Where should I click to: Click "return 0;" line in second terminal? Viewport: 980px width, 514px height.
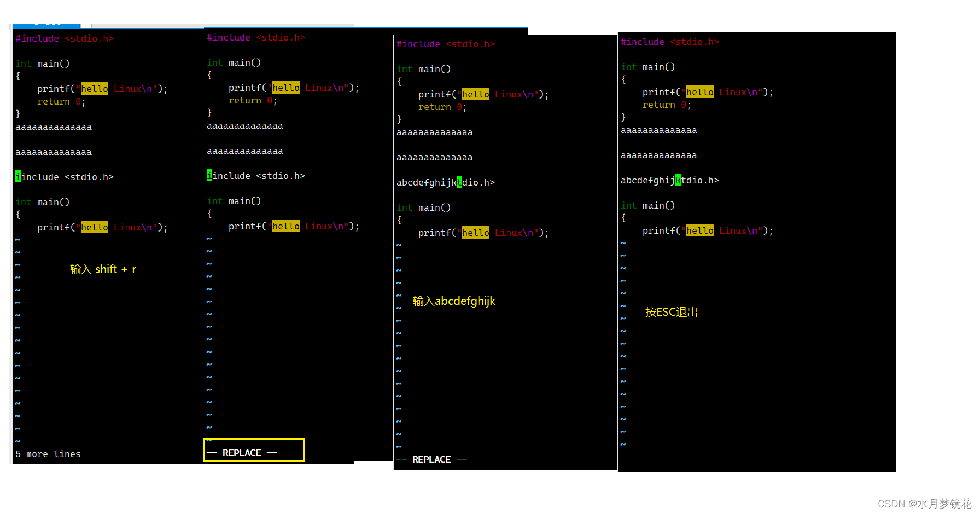(x=253, y=100)
